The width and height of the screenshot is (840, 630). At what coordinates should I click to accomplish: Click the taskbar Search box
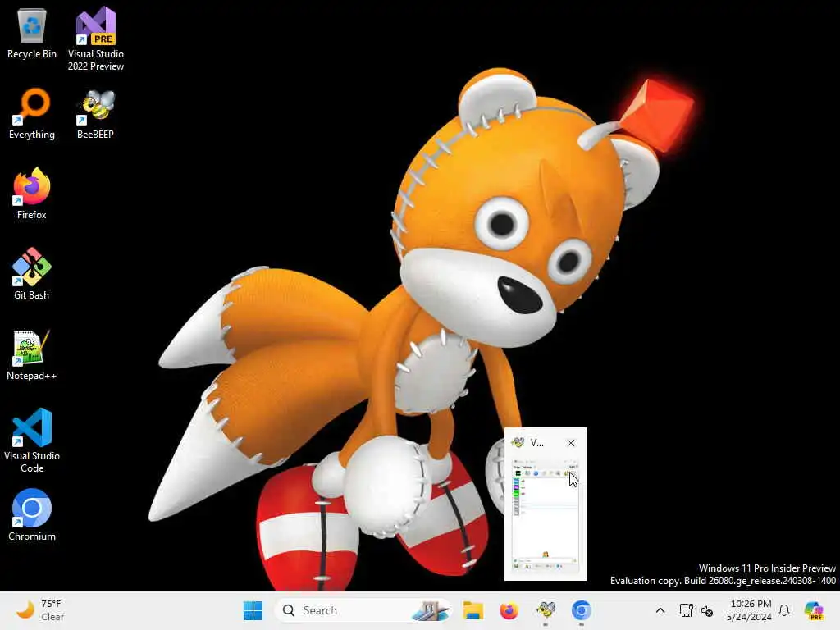pos(363,610)
